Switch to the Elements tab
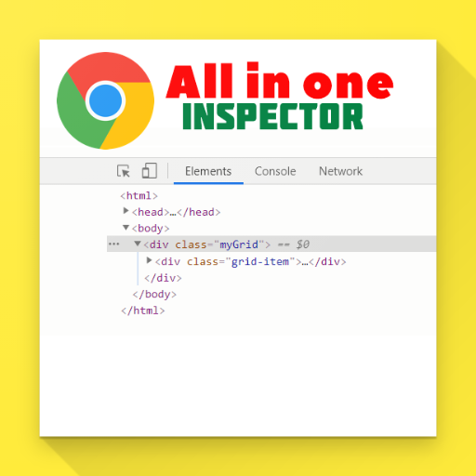 click(x=208, y=171)
